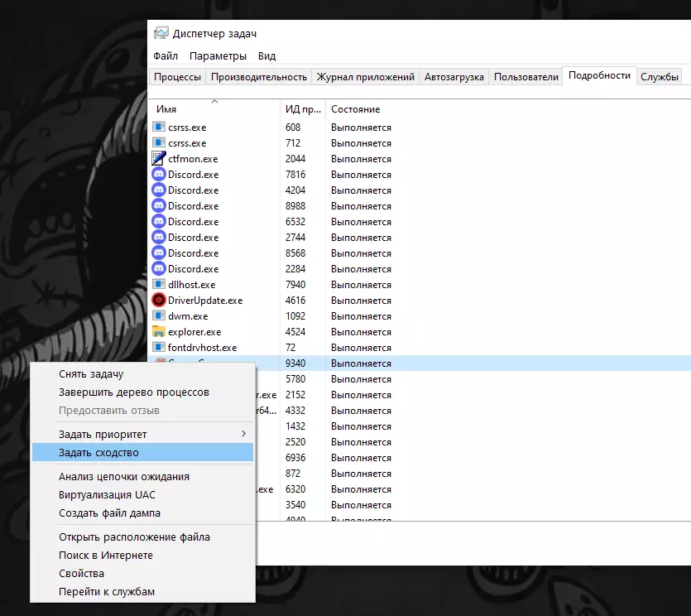The height and width of the screenshot is (616, 691).
Task: Select the ctfmon.exe pen icon
Action: [x=159, y=158]
